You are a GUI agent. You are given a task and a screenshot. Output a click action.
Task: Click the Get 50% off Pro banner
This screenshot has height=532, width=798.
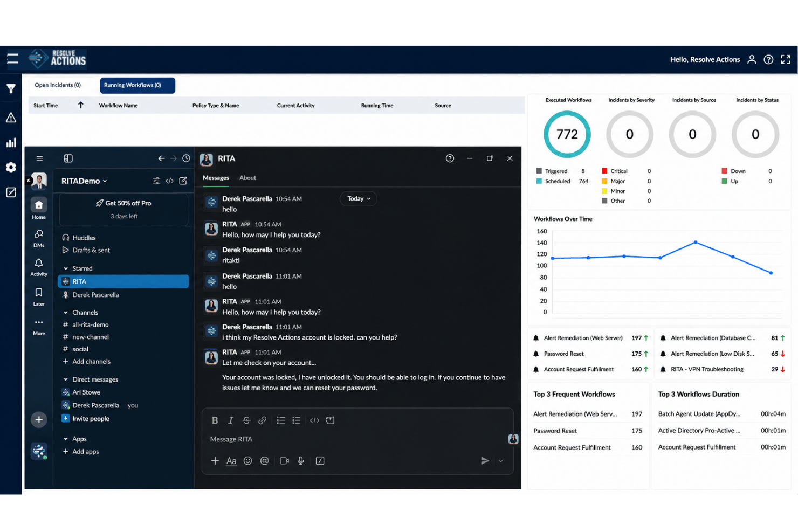point(123,209)
